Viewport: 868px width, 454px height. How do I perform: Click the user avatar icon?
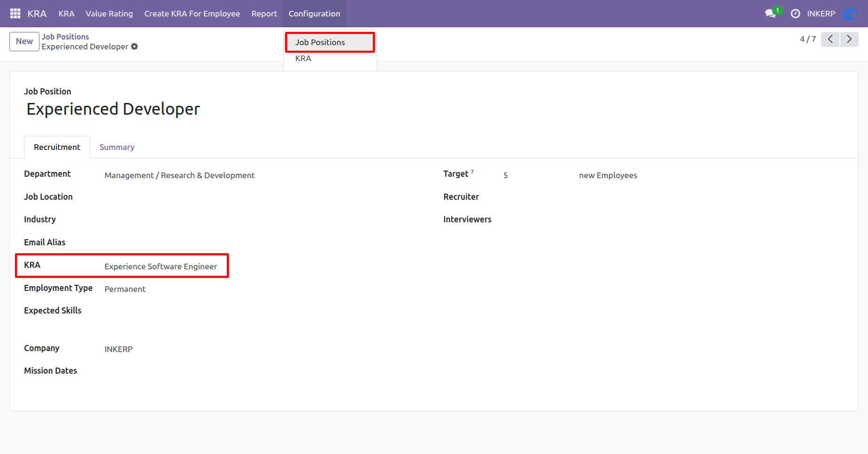pos(850,14)
